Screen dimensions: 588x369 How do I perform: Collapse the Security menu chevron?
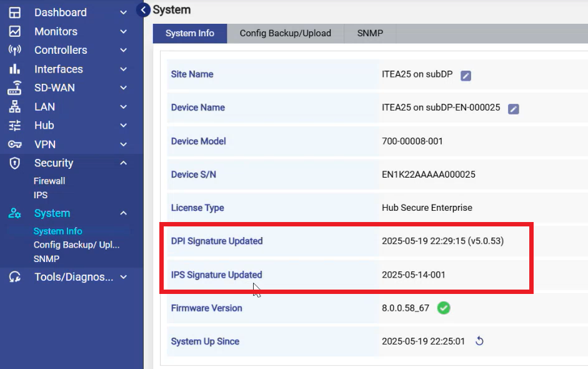tap(123, 163)
